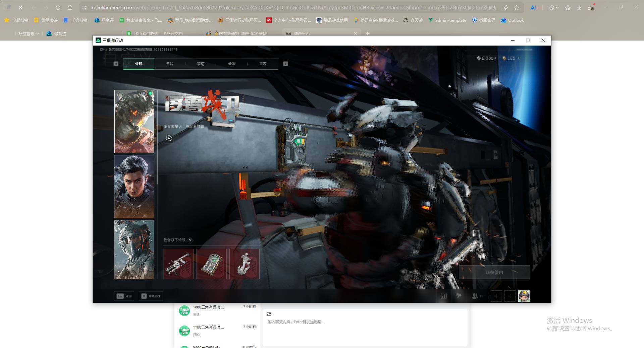The height and width of the screenshot is (348, 644).
Task: Open the player avatar in bottom bar
Action: coord(524,296)
